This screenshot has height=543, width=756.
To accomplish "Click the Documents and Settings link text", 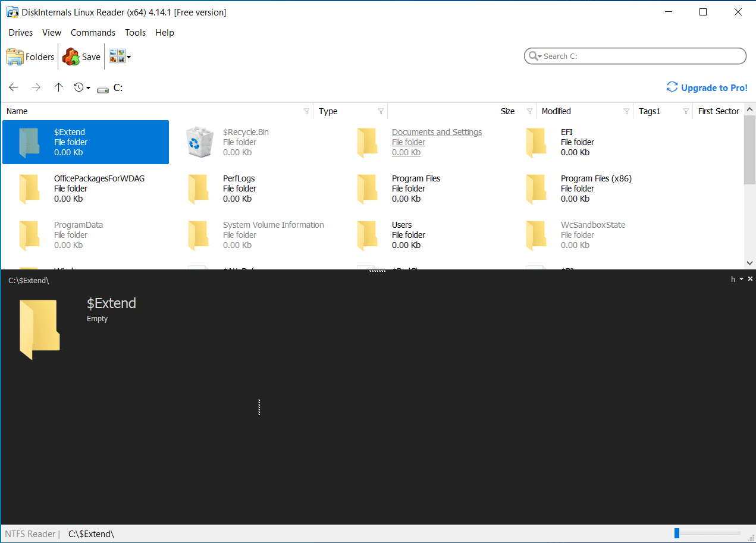I will (x=437, y=132).
